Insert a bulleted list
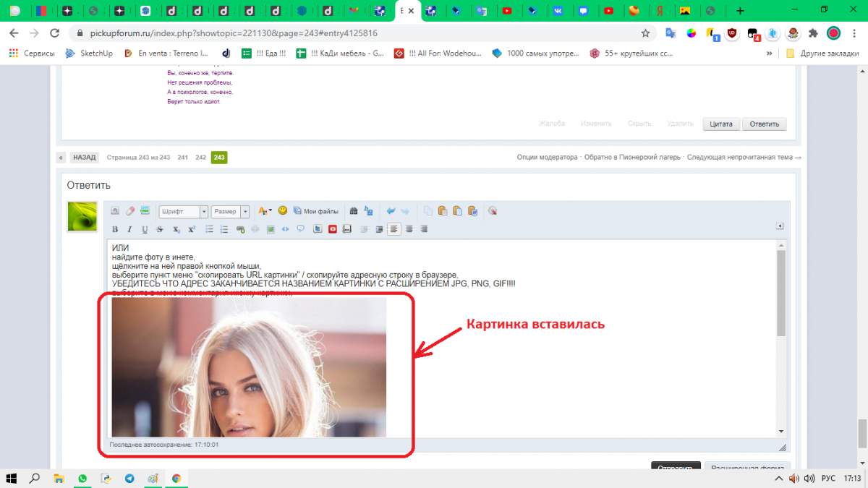This screenshot has height=488, width=868. coord(210,229)
